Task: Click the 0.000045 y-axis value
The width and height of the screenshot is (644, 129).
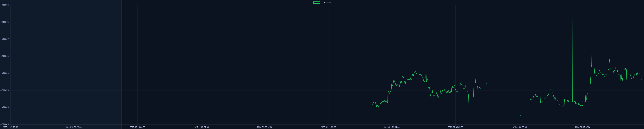Action: click(x=5, y=124)
